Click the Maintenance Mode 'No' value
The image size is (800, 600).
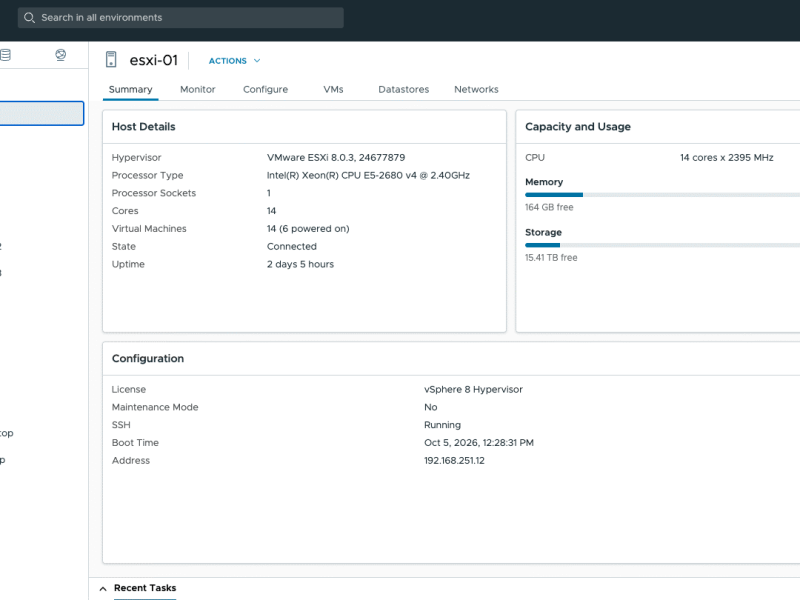430,407
